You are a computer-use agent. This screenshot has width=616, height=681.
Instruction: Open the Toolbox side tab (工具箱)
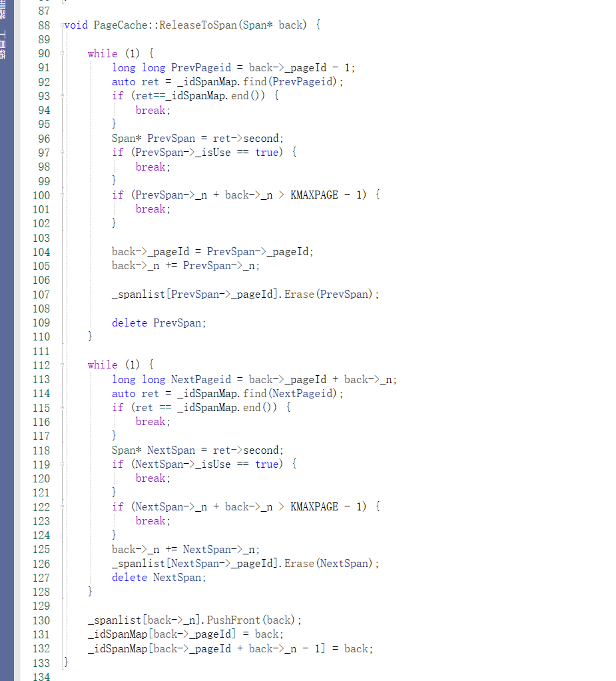coord(3,45)
